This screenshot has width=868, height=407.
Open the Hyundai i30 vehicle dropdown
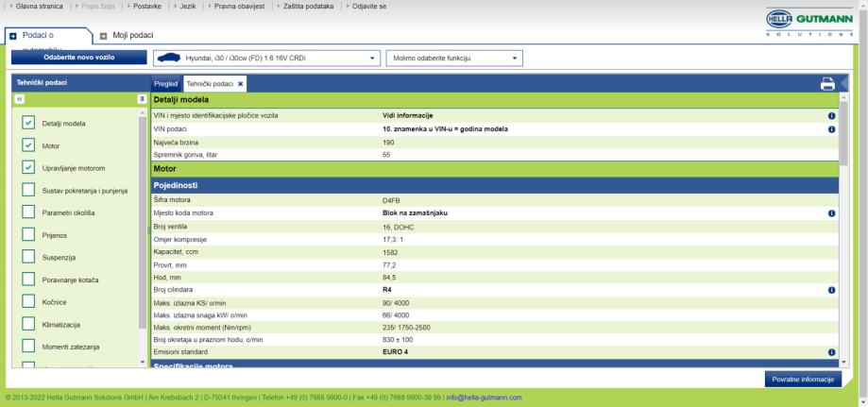pos(266,59)
